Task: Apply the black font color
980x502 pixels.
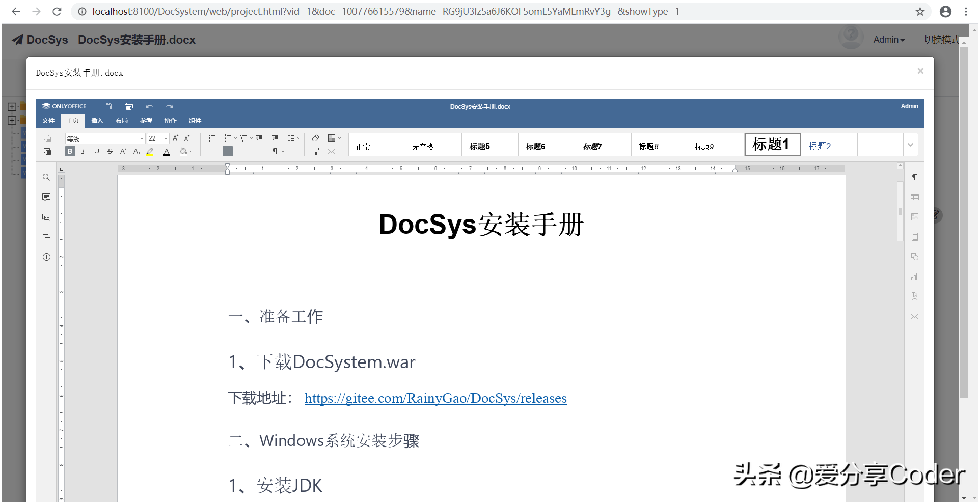Action: (x=167, y=151)
